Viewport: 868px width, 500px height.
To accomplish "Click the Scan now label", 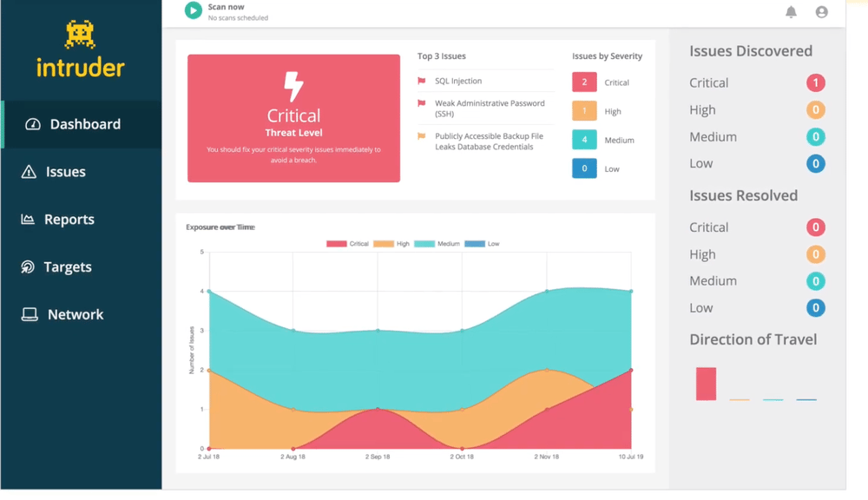I will pos(226,7).
